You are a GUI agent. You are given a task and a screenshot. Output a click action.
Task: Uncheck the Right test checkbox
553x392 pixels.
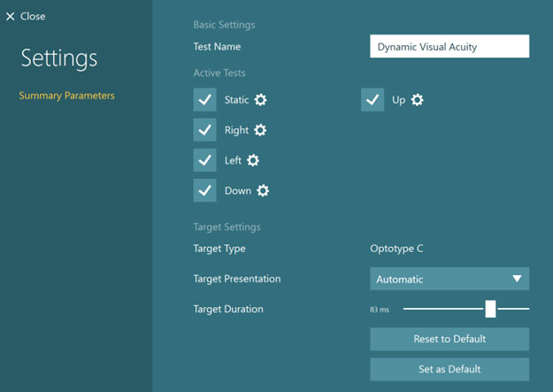pyautogui.click(x=205, y=130)
